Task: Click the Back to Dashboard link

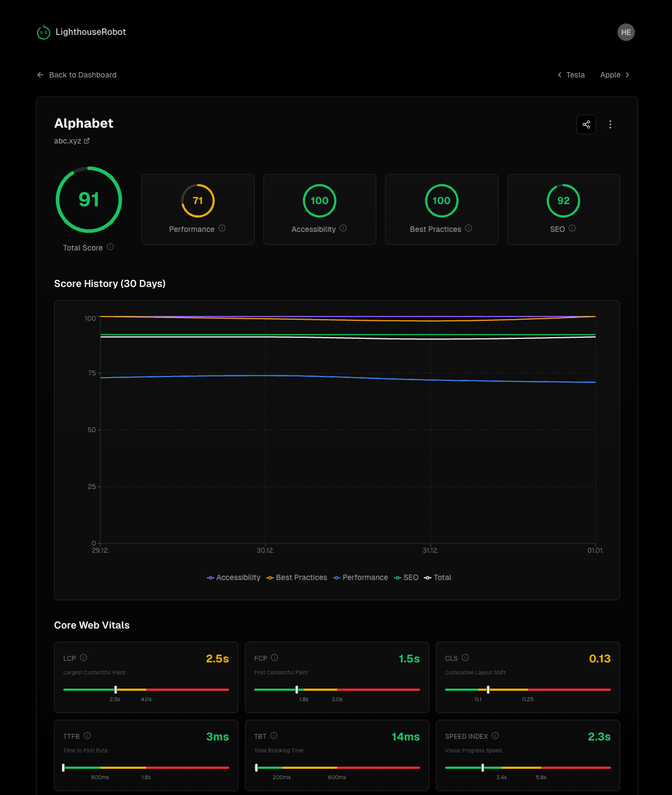Action: [x=76, y=75]
